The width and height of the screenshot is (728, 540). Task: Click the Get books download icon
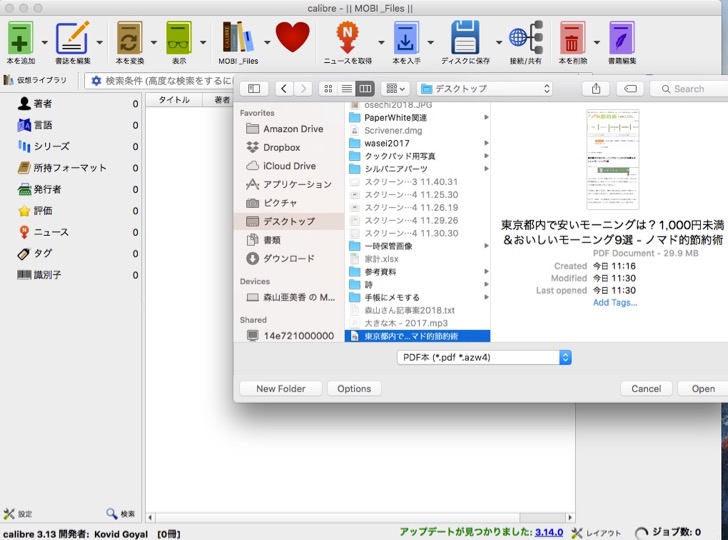406,38
